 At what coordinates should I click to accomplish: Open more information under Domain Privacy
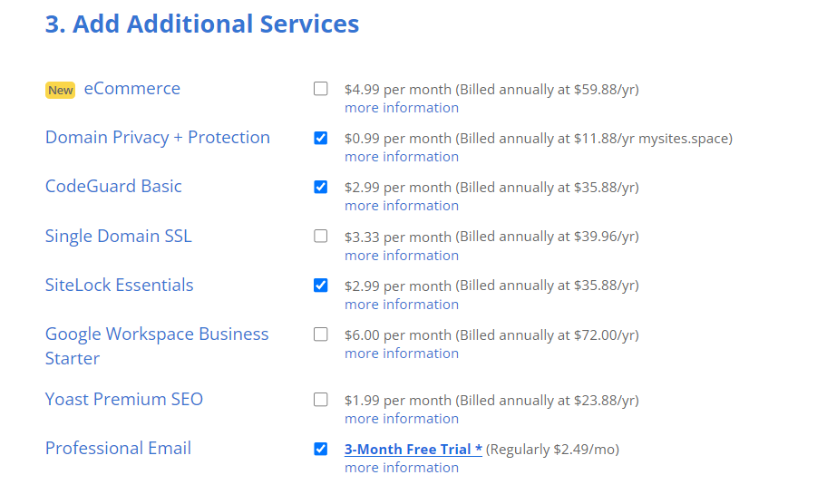pyautogui.click(x=402, y=157)
